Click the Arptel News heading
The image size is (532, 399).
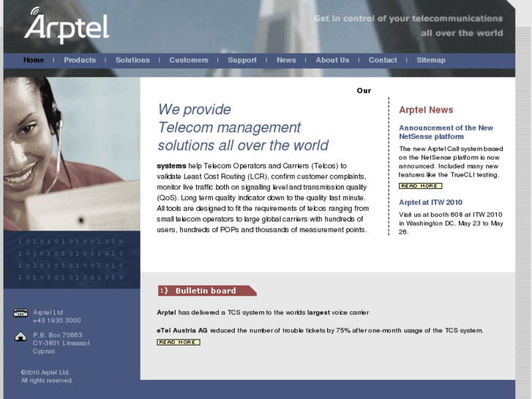click(x=426, y=110)
